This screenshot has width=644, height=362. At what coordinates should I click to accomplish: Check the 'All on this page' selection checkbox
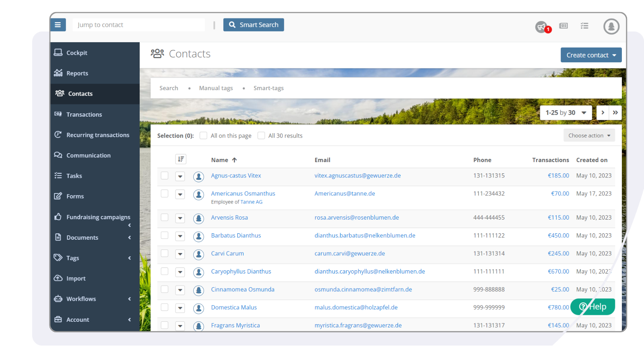tap(203, 136)
